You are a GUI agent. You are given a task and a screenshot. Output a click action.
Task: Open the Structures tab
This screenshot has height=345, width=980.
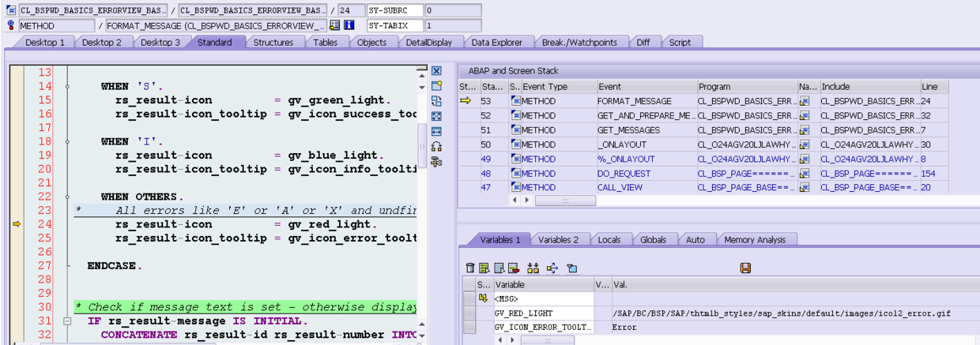pos(273,42)
